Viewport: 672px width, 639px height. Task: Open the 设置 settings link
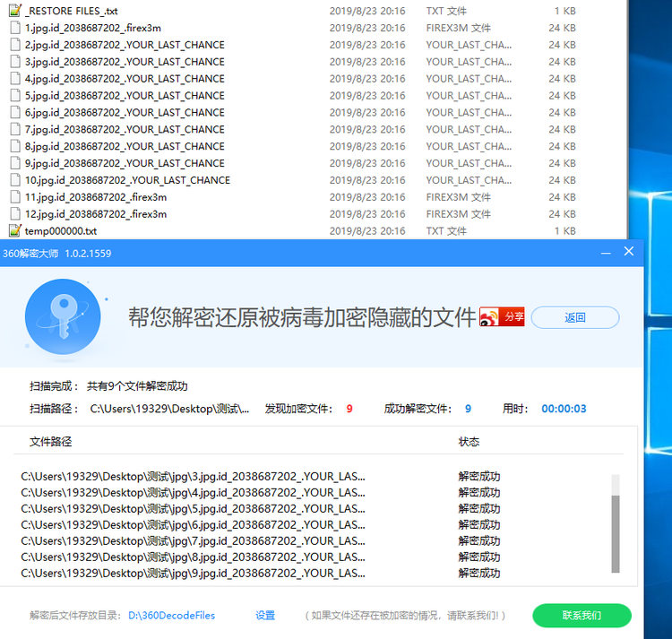click(x=265, y=616)
